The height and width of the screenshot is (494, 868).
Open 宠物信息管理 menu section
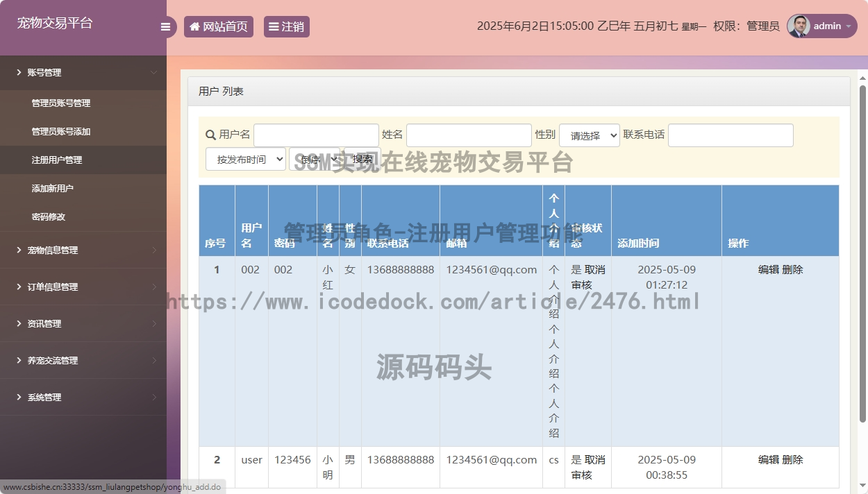83,250
